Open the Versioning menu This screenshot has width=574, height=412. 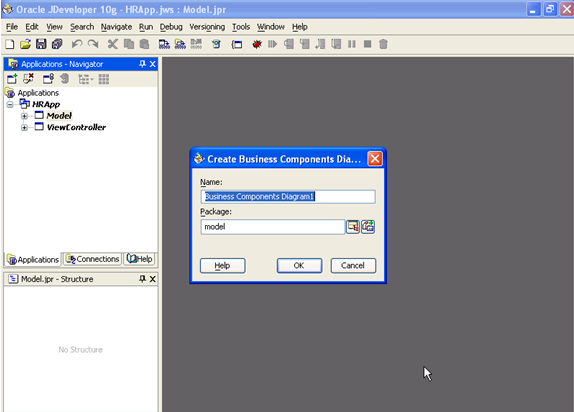[x=207, y=27]
